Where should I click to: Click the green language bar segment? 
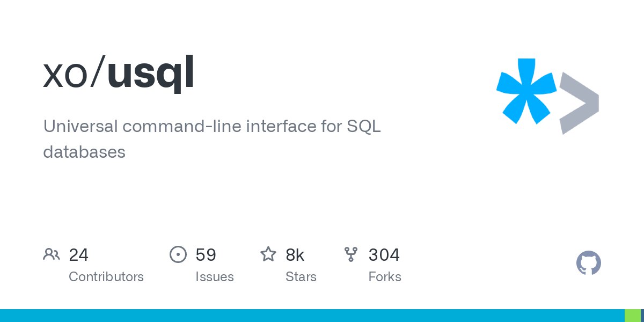[633, 316]
